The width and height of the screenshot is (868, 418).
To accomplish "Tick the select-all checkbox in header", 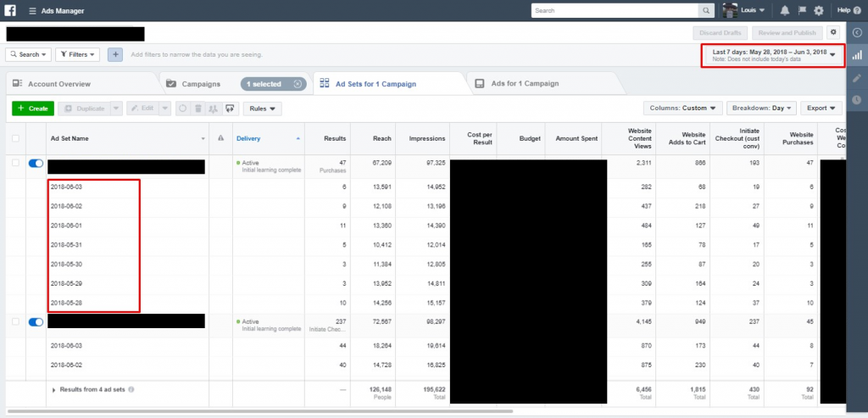I will coord(15,138).
